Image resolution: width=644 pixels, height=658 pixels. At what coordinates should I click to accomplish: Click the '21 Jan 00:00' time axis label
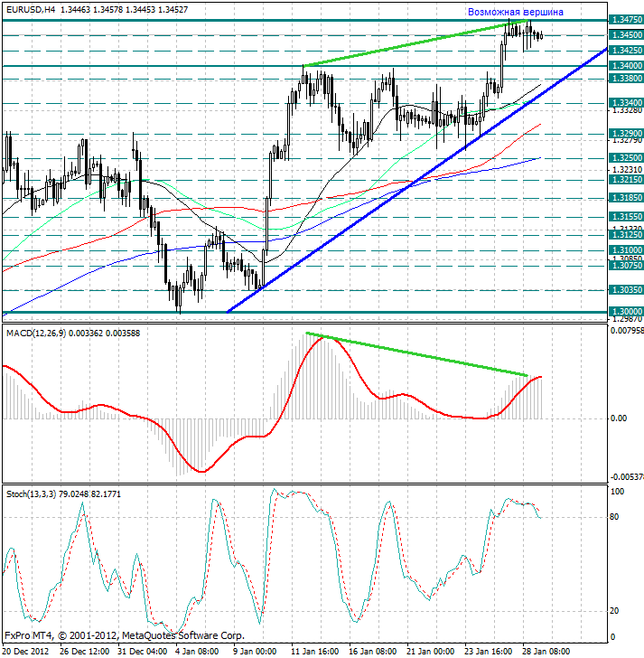(x=431, y=652)
